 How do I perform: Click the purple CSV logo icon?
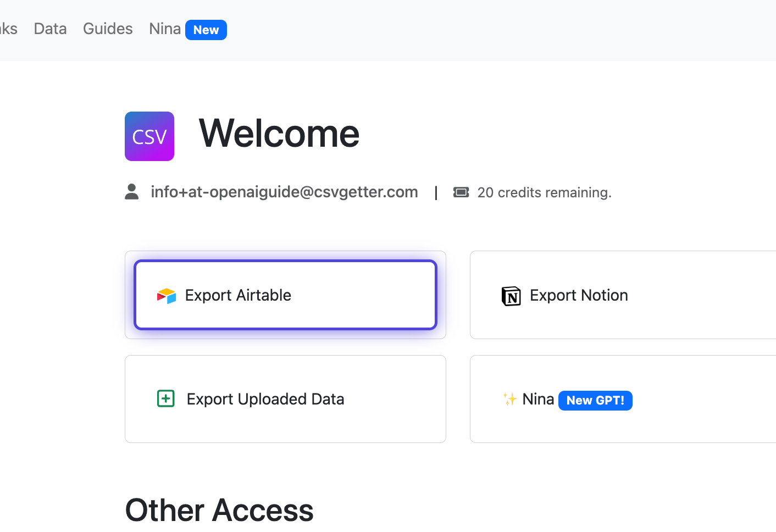[x=149, y=136]
